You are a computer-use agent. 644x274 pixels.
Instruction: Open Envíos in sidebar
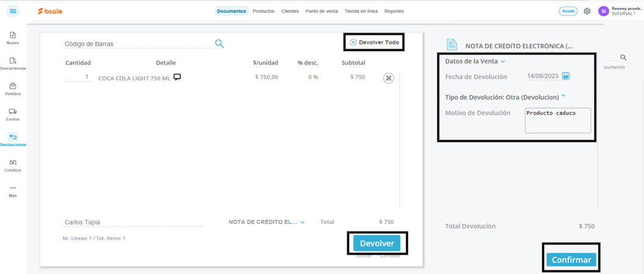[x=13, y=114]
